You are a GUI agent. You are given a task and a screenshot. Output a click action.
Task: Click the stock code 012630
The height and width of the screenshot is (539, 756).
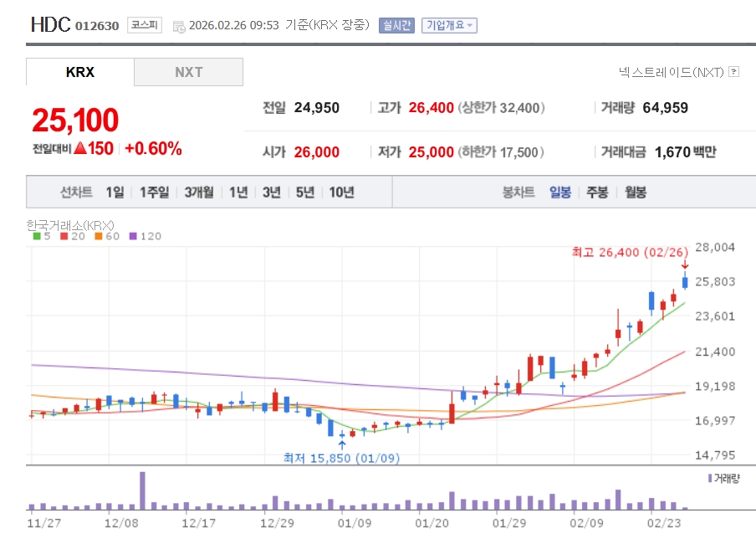coord(97,26)
